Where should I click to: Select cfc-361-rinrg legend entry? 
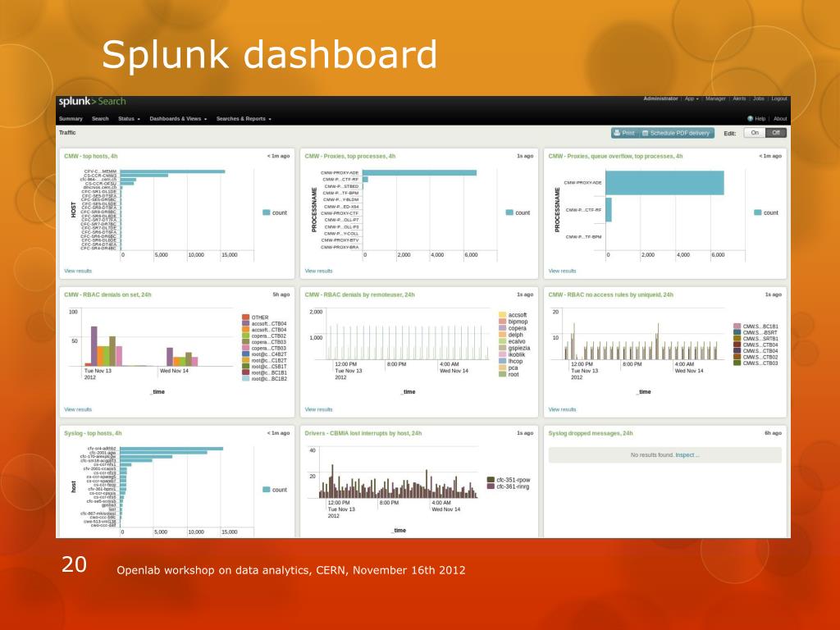coord(508,486)
